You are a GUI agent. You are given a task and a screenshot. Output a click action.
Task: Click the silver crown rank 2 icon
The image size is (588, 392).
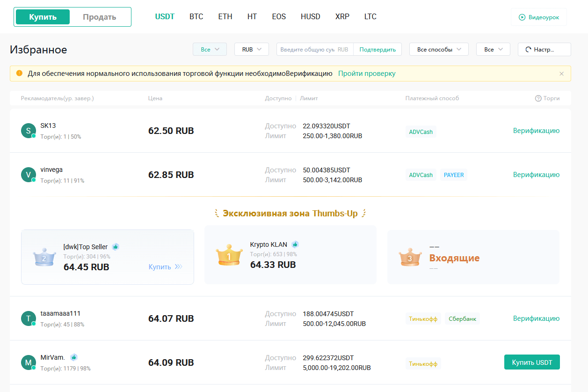pos(44,257)
